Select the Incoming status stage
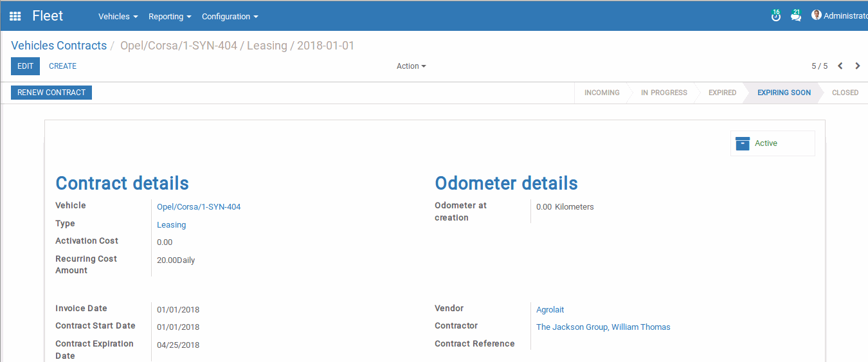The width and height of the screenshot is (868, 362). click(x=602, y=93)
